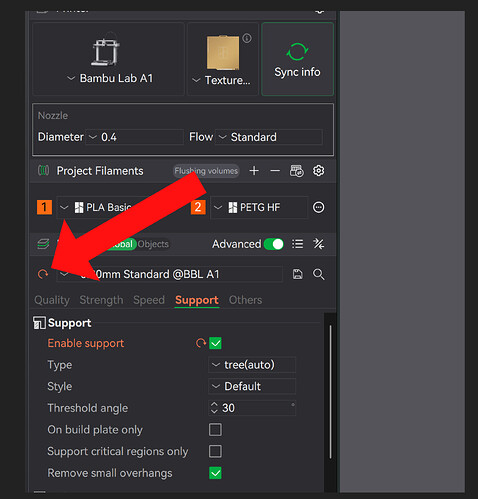Click the process layers icon
This screenshot has height=499, width=478.
point(43,244)
